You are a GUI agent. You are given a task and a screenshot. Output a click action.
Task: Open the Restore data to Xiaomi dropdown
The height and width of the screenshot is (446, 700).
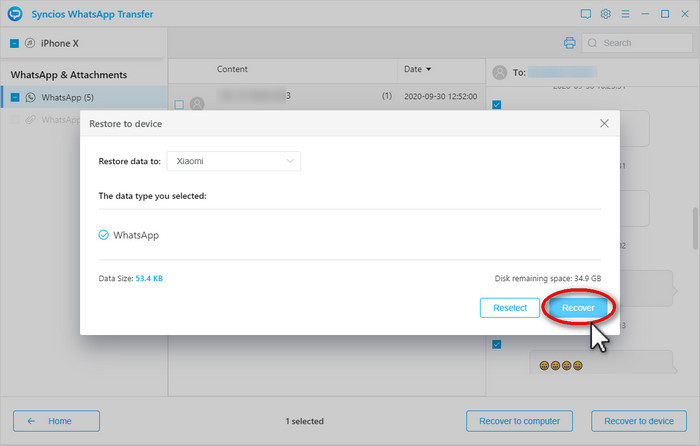[233, 161]
